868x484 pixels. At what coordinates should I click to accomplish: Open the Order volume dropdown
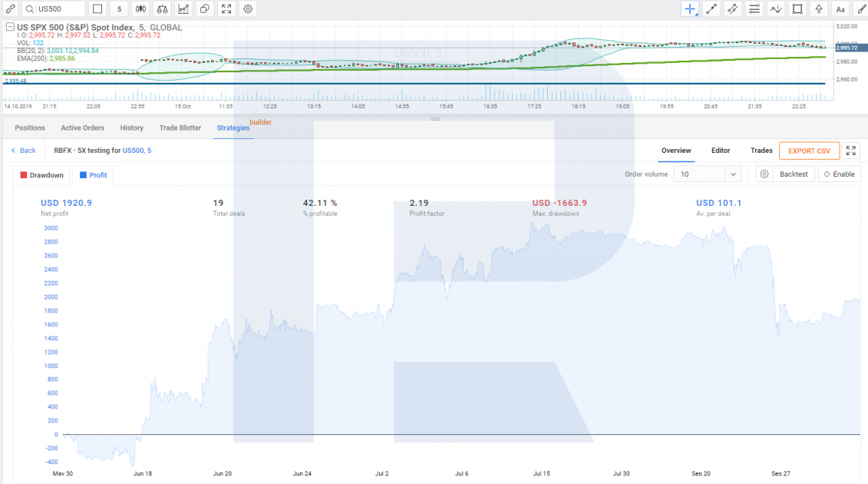point(708,174)
